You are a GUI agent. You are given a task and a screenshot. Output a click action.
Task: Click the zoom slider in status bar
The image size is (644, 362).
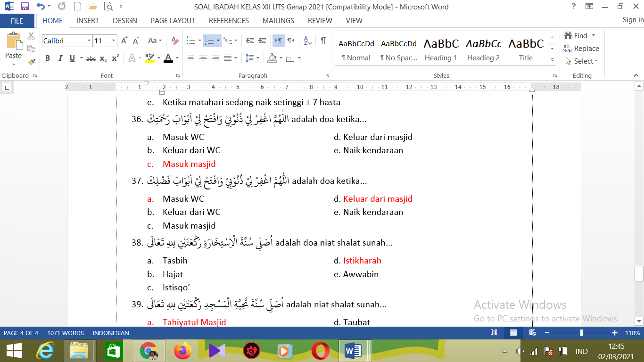tap(582, 333)
